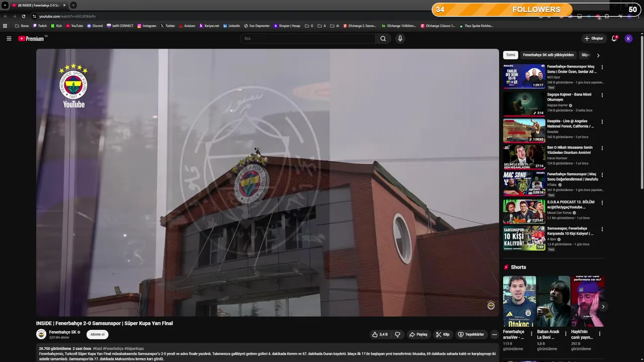Open the account avatar menu

point(628,39)
